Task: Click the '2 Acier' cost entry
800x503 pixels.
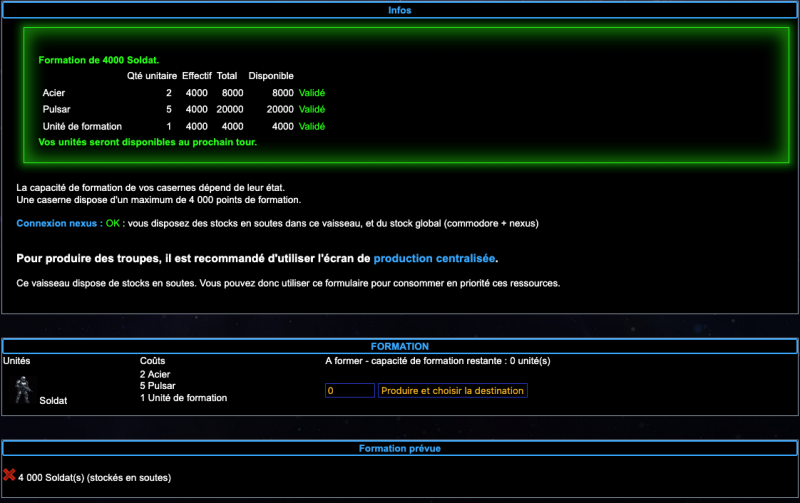Action: pos(155,374)
